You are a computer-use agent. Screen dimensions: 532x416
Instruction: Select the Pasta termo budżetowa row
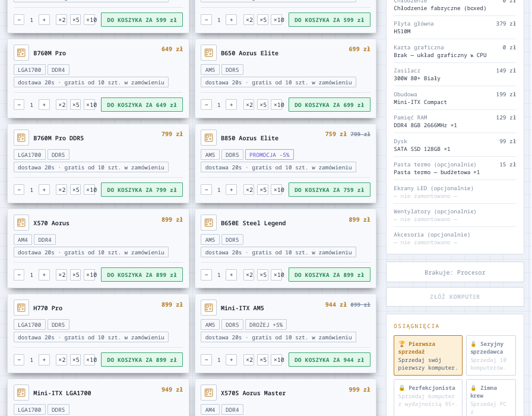pyautogui.click(x=455, y=168)
